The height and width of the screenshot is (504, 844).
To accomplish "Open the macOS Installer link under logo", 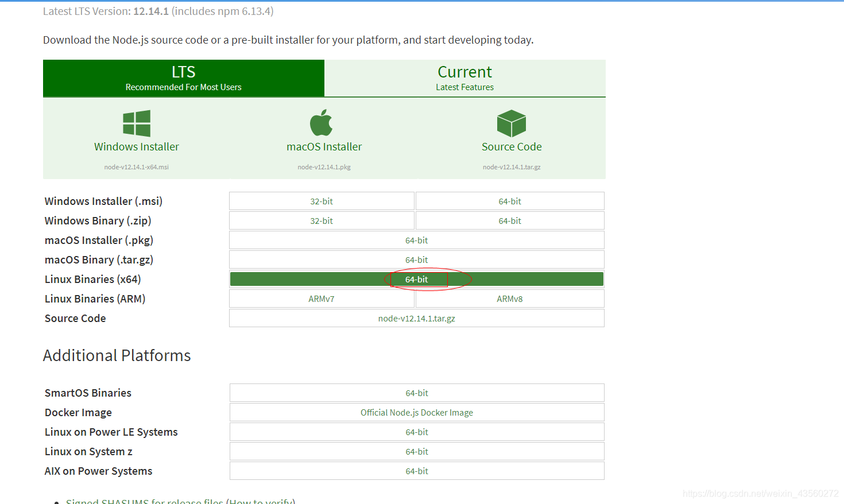I will [324, 147].
